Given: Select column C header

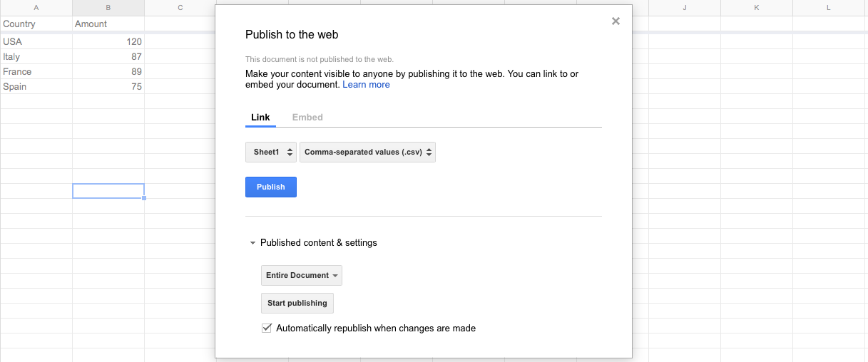Looking at the screenshot, I should coord(180,8).
